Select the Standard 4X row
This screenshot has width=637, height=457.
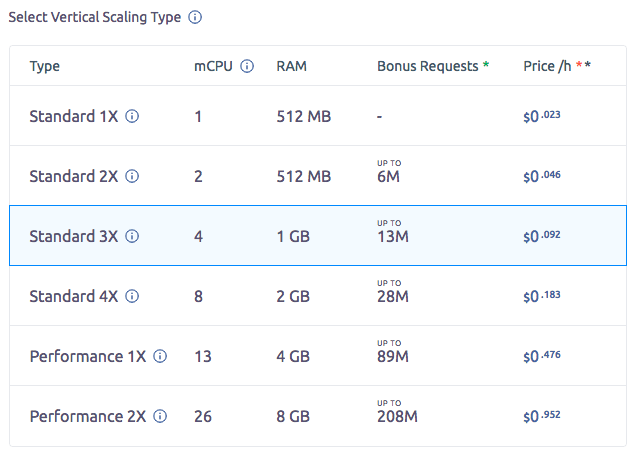pyautogui.click(x=318, y=296)
